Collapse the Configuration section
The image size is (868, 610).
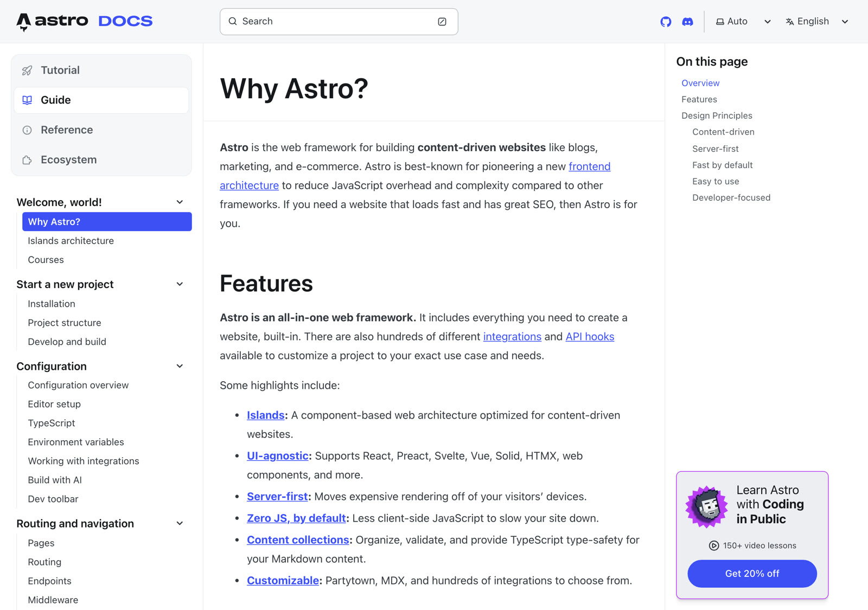coord(180,366)
